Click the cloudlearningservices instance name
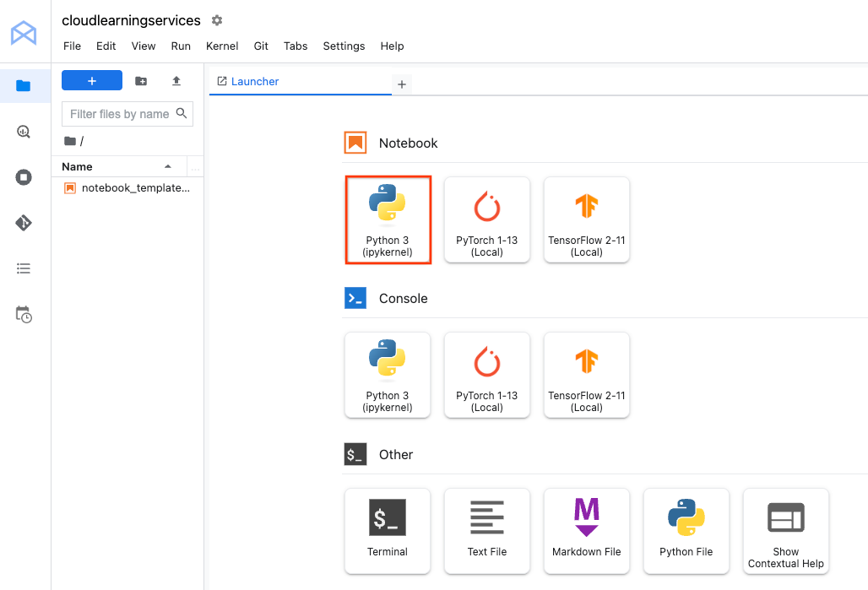The image size is (868, 590). (131, 20)
